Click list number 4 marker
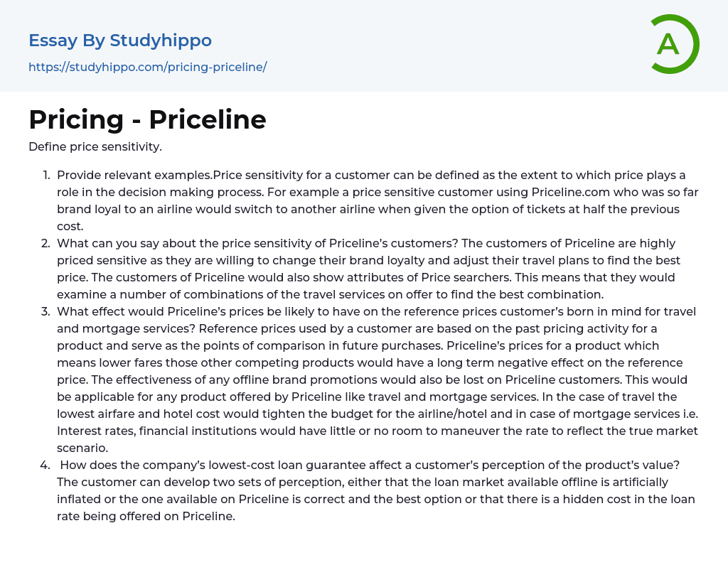Viewport: 728px width, 565px height. 45,465
